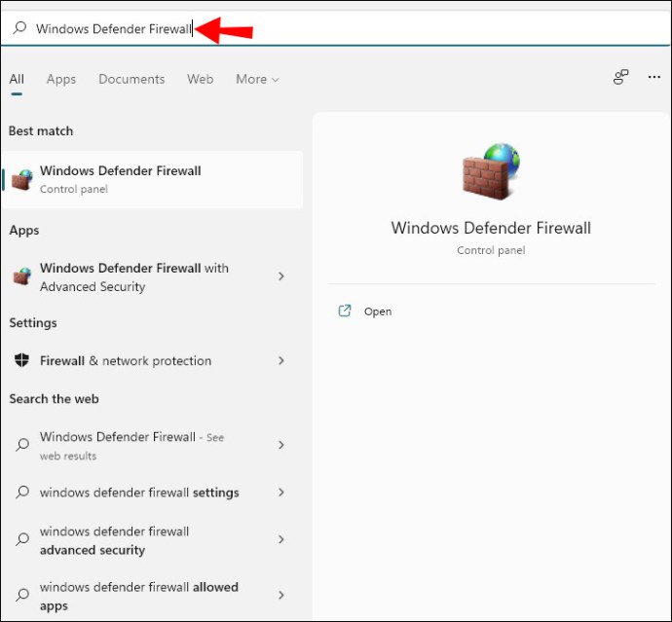Click the 'Settings' section heading

coord(33,323)
